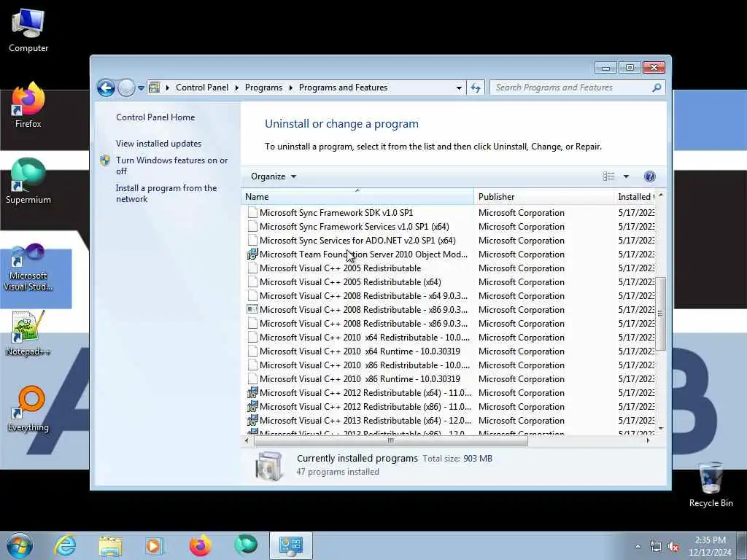
Task: Expand the Control Panel breadcrumb arrow
Action: (237, 87)
